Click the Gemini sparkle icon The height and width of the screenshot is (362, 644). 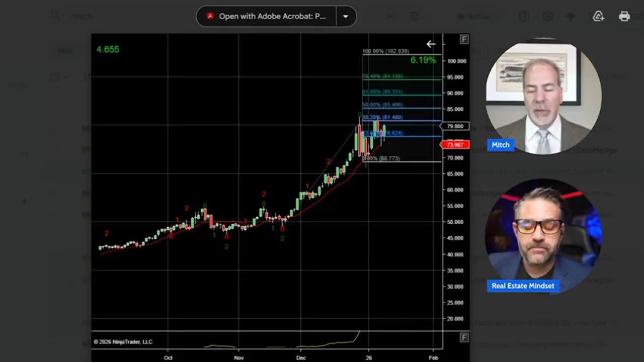point(571,17)
